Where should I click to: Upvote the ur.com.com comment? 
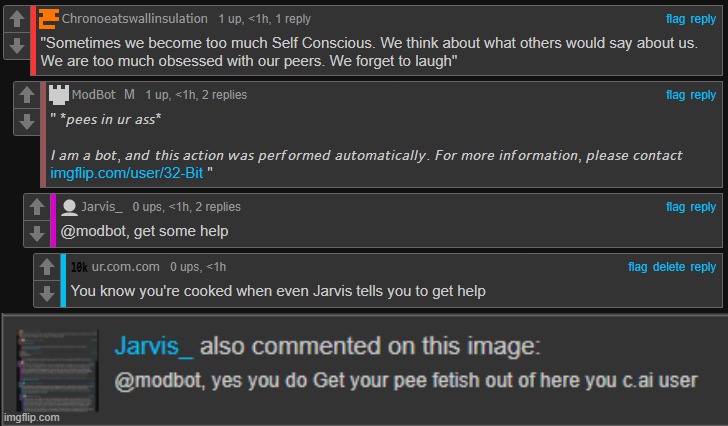pyautogui.click(x=47, y=267)
